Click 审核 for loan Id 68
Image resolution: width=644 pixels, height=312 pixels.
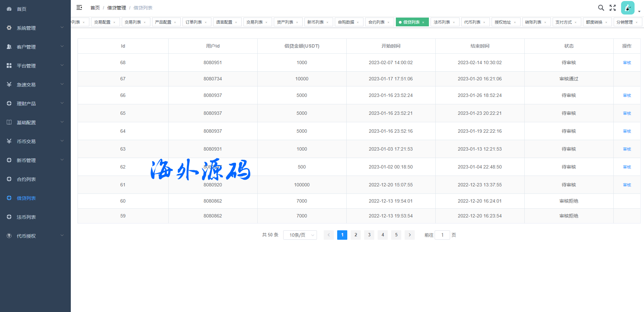pos(627,63)
